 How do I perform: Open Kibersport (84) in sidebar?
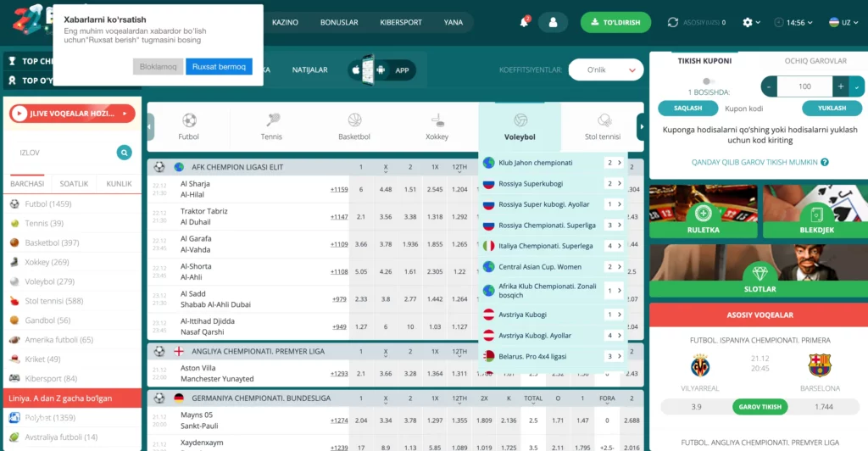(x=72, y=378)
